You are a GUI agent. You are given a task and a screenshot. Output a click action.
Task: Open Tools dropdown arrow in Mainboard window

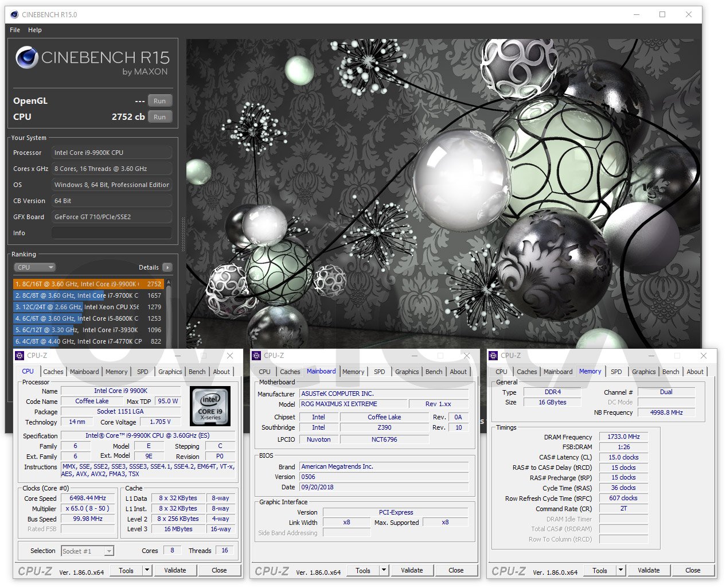tap(384, 570)
